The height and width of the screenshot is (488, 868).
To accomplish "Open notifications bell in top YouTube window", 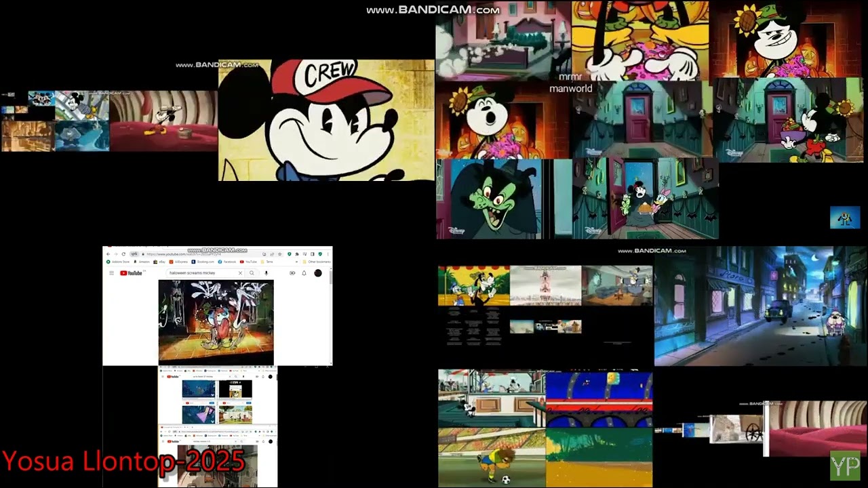I will 304,273.
